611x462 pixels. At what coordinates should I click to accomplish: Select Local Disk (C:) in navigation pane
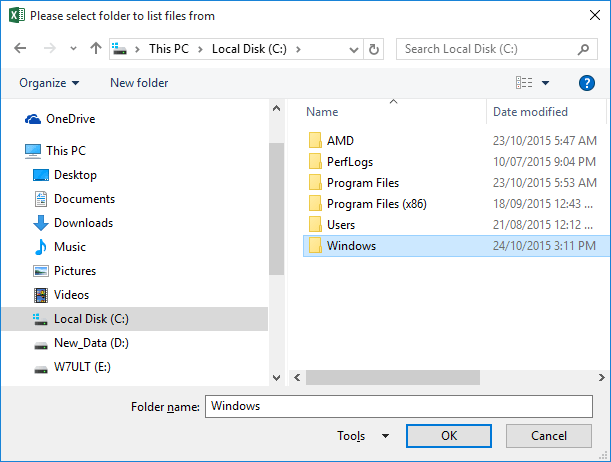point(134,319)
